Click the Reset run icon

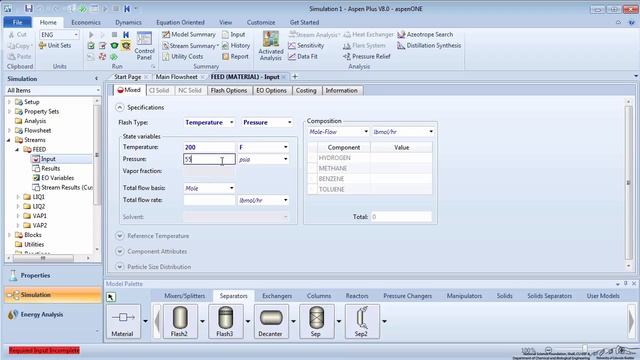point(126,35)
